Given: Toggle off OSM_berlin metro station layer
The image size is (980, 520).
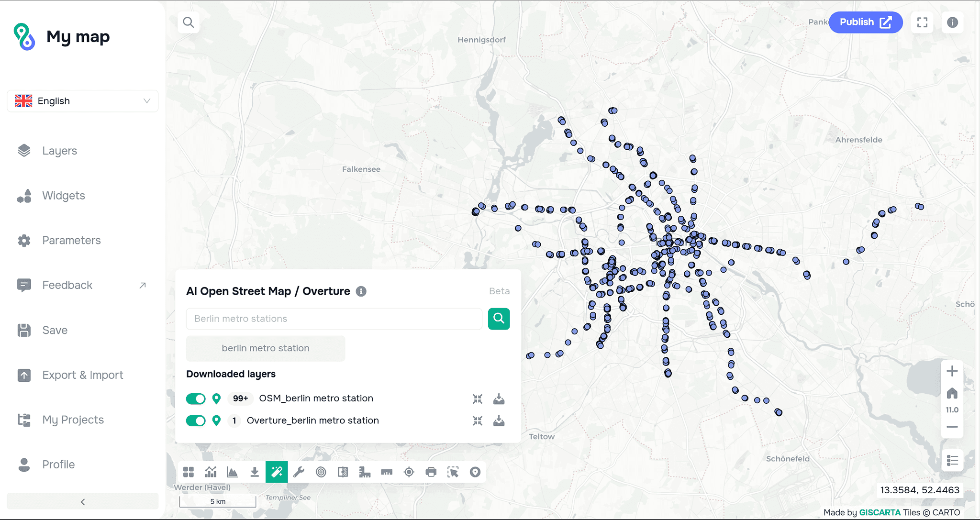Looking at the screenshot, I should (x=196, y=398).
